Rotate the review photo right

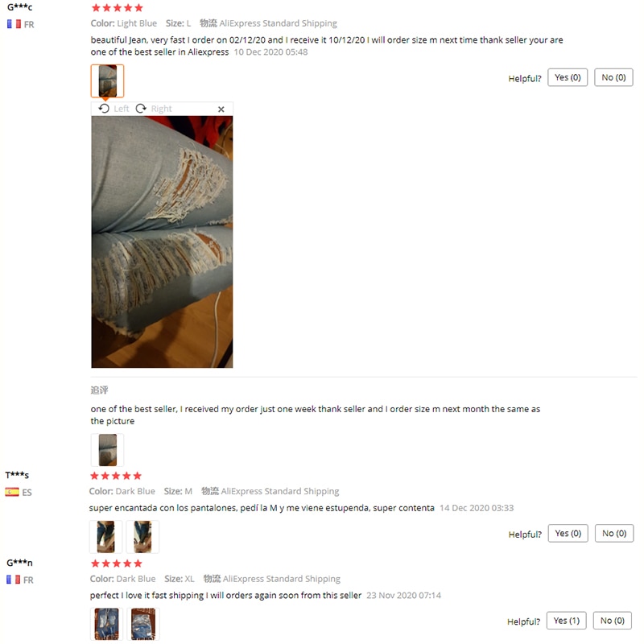pyautogui.click(x=154, y=109)
